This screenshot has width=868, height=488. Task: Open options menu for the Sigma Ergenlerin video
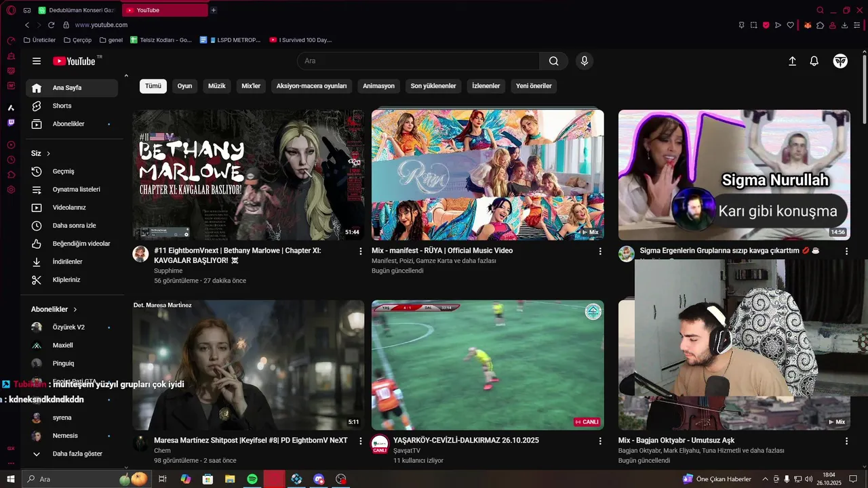846,251
